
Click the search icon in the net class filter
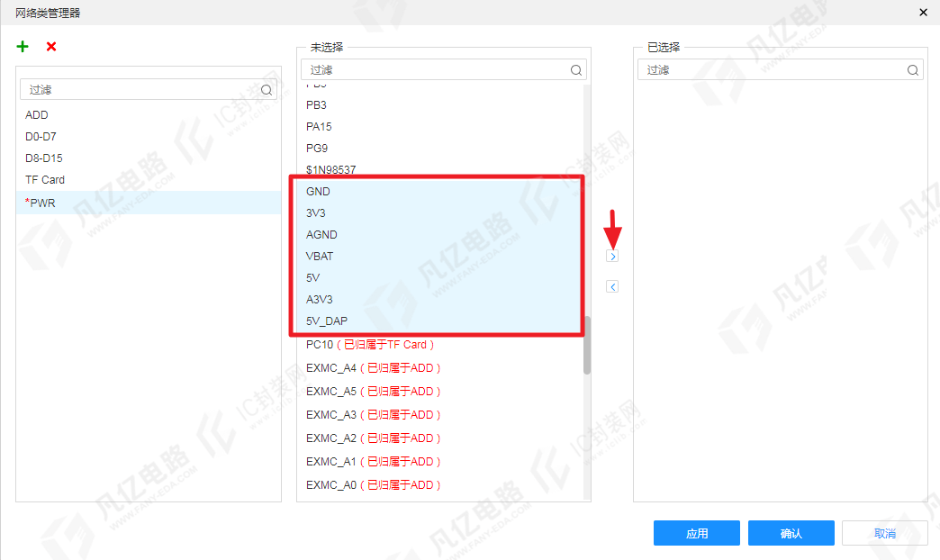pyautogui.click(x=267, y=90)
